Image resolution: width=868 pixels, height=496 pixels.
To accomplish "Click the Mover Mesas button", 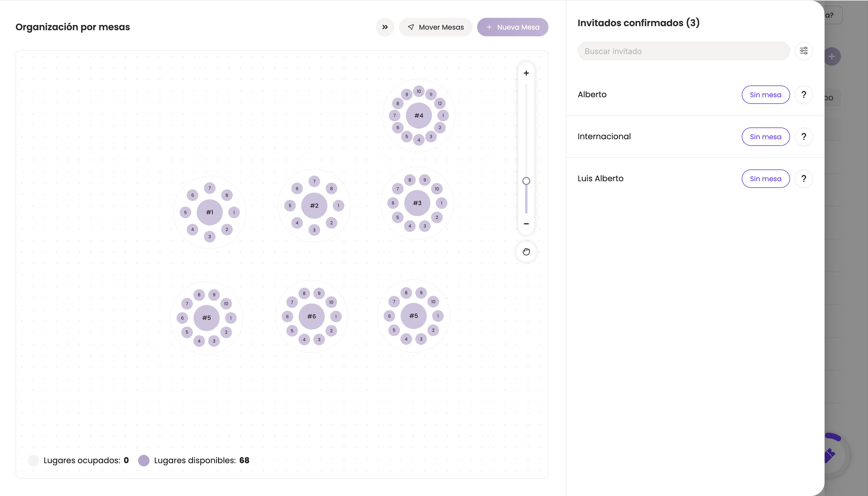I will coord(435,27).
